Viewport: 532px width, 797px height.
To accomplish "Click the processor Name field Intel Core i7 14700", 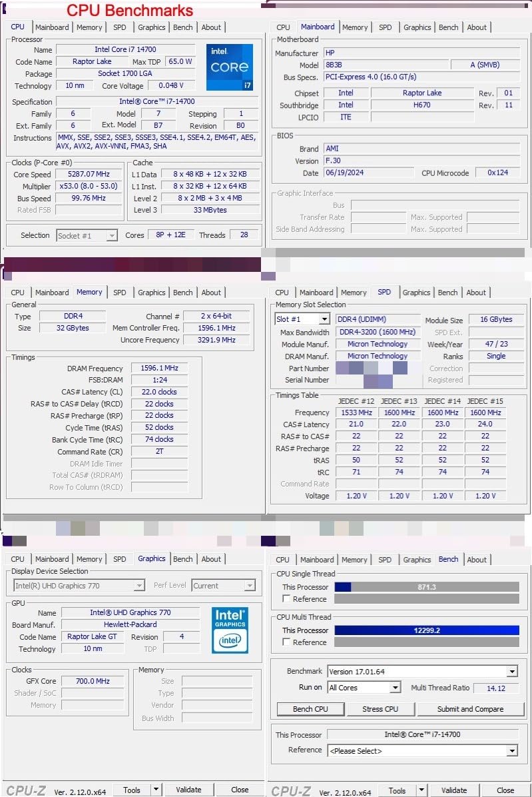I will pyautogui.click(x=125, y=50).
